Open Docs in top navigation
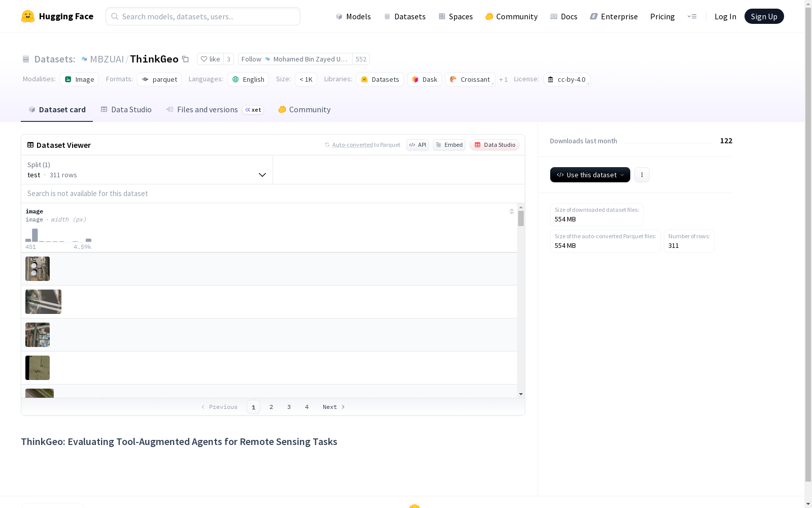Viewport: 812px width, 508px height. (564, 16)
